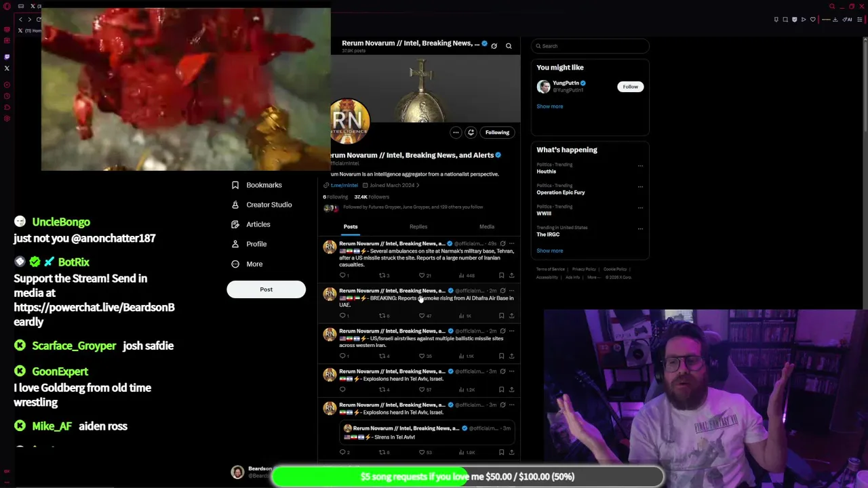Follow YungPutin
This screenshot has width=868, height=488.
point(631,87)
